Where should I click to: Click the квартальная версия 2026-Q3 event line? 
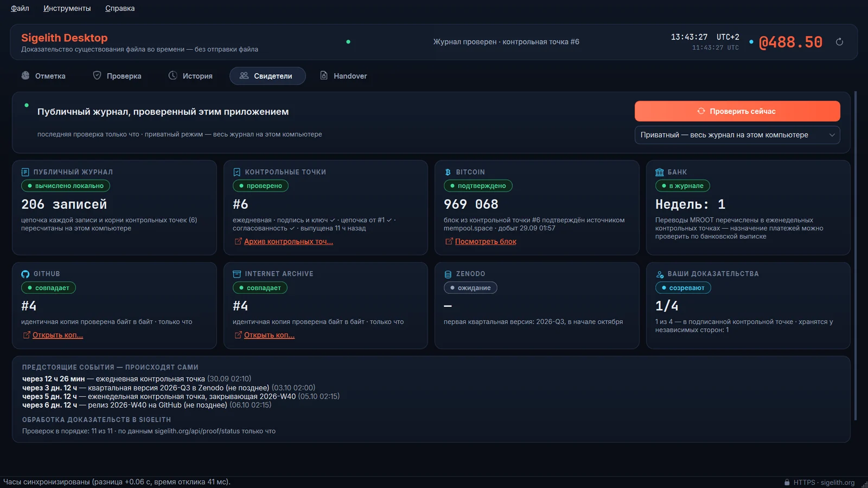click(169, 388)
